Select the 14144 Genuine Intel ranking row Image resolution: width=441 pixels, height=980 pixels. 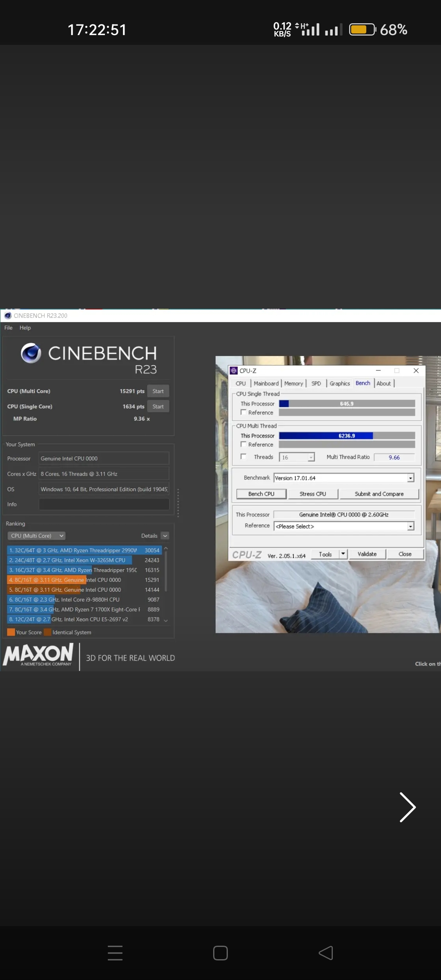coord(85,589)
